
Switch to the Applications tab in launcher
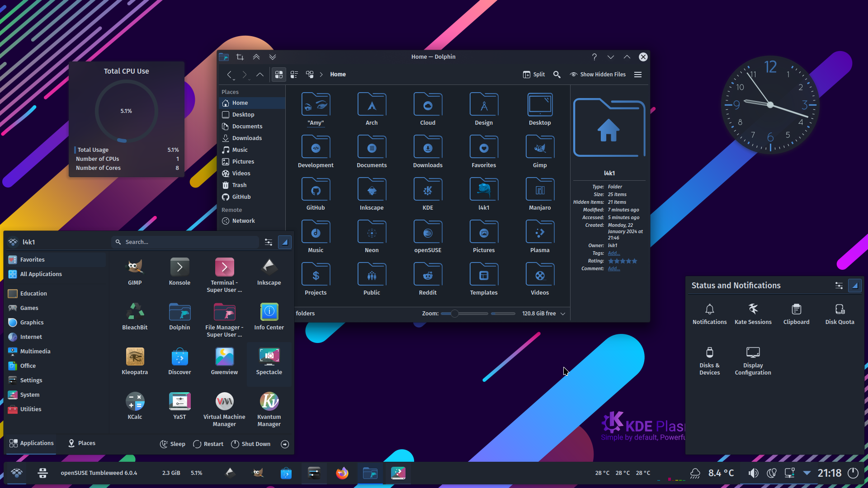click(31, 443)
